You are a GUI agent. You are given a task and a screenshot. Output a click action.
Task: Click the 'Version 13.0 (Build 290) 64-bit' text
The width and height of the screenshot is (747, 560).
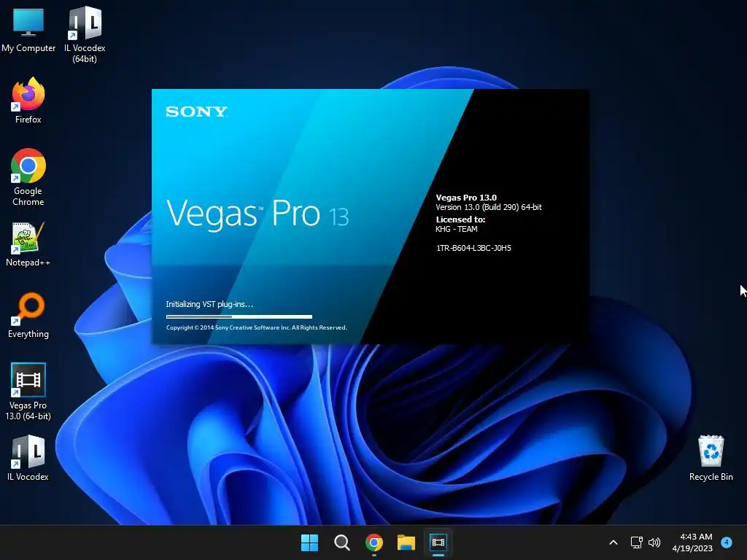(x=489, y=207)
